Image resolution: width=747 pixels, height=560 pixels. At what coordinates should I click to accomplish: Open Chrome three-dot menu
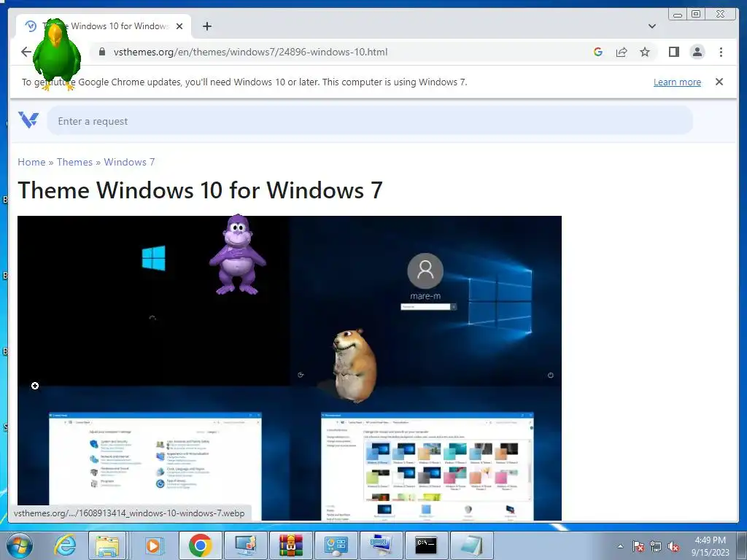721,52
